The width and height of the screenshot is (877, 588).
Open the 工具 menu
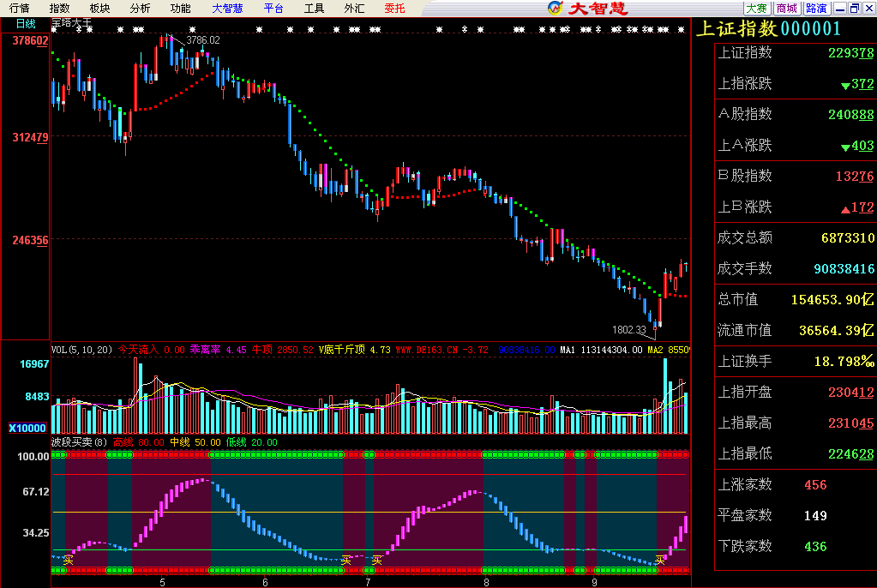[314, 8]
